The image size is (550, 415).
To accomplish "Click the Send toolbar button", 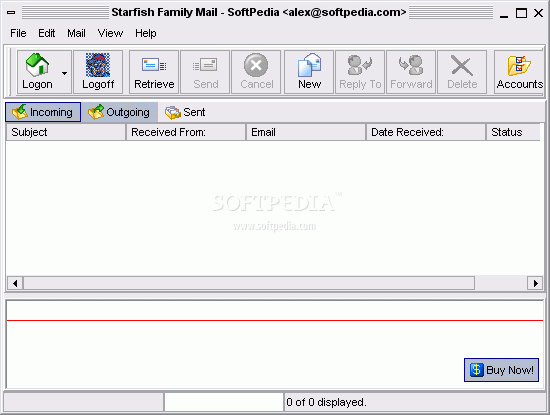I will coord(205,72).
